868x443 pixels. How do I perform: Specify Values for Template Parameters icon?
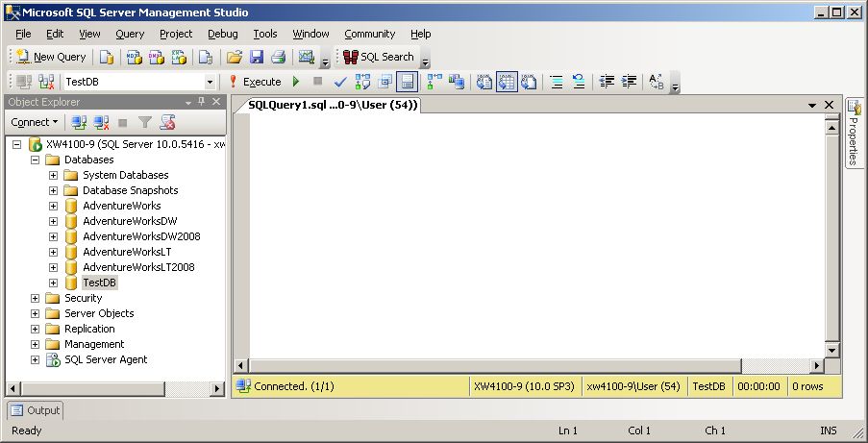pyautogui.click(x=656, y=82)
